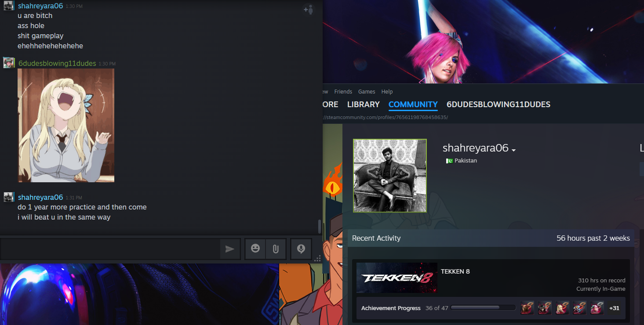Click 6dudesblowing11dudes' small chat avatar
The height and width of the screenshot is (325, 644).
coord(9,62)
